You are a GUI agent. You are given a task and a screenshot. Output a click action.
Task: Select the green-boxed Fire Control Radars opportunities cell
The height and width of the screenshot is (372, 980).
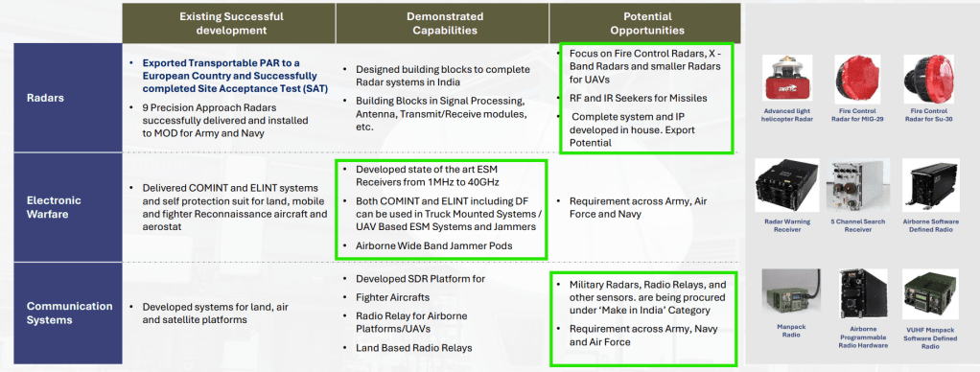[645, 98]
